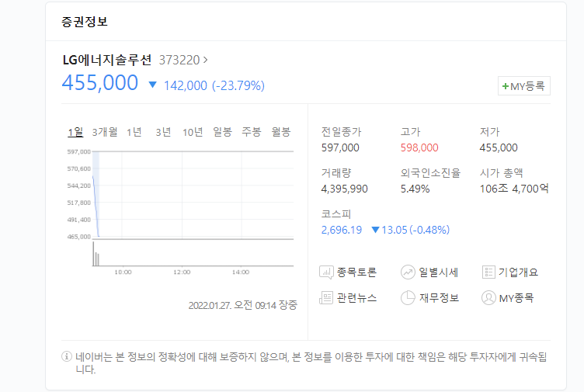Click the MY종목 person icon

(488, 298)
